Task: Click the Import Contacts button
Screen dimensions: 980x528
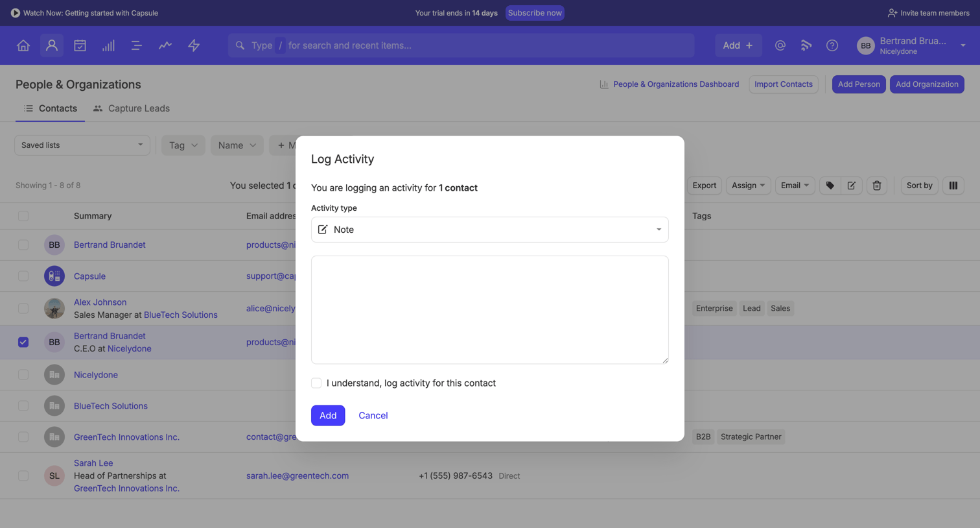Action: pos(784,84)
